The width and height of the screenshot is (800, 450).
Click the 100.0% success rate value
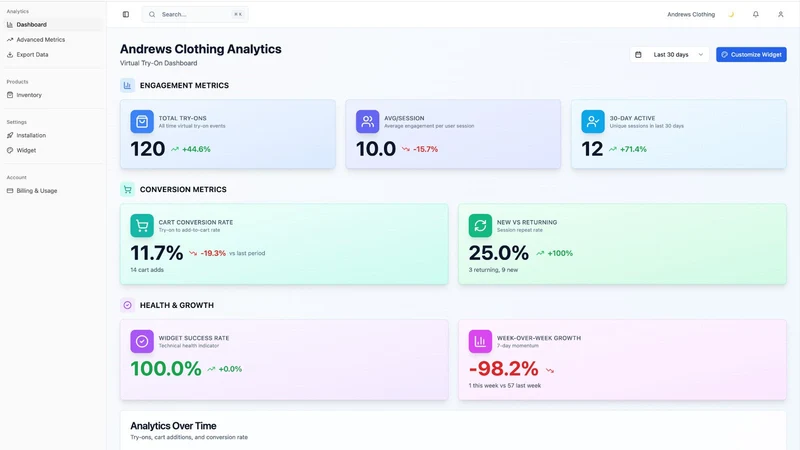(x=166, y=369)
